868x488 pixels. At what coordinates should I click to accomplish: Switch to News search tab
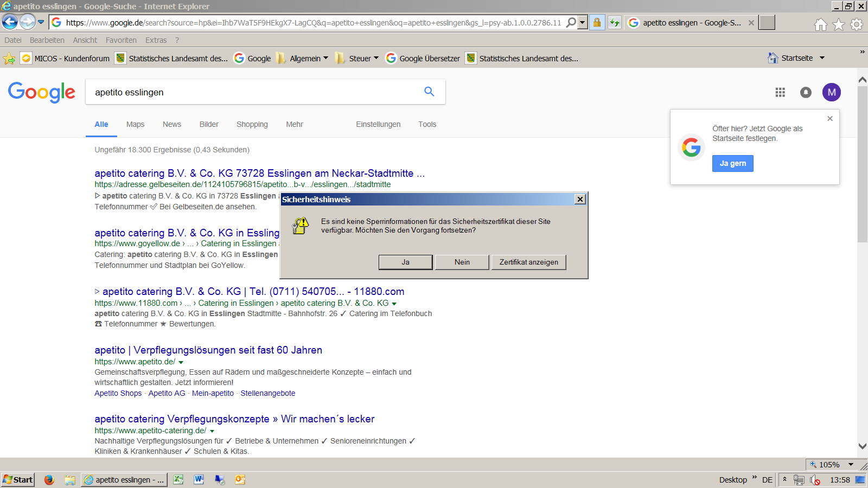[x=172, y=124]
